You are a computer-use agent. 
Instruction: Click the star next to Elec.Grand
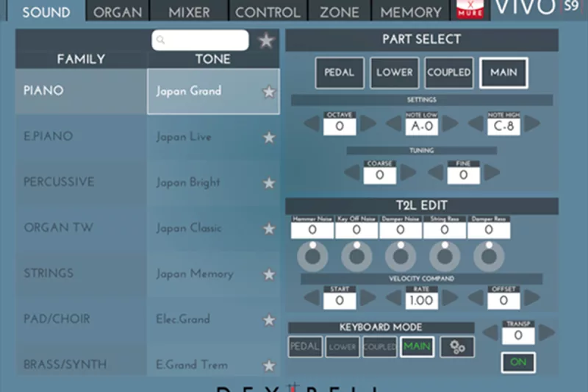(x=269, y=320)
